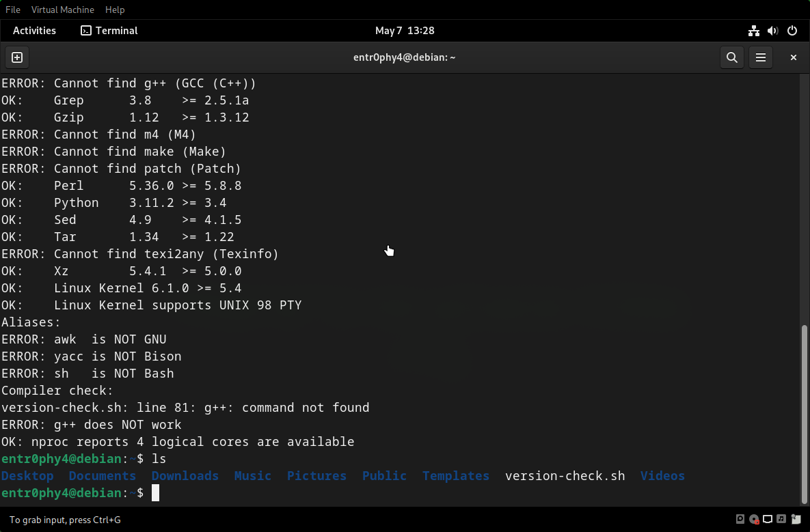Screen dimensions: 810x532
Task: Open the Help menu
Action: click(115, 10)
